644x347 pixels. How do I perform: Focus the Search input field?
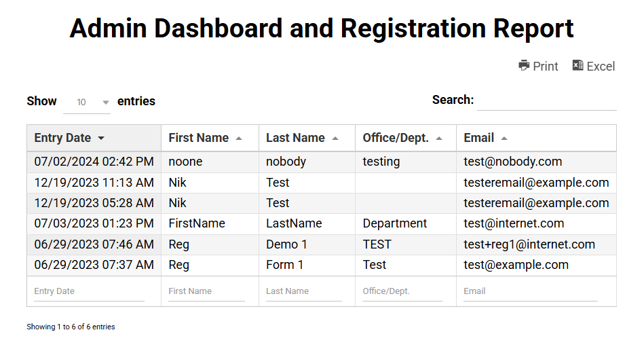(547, 101)
